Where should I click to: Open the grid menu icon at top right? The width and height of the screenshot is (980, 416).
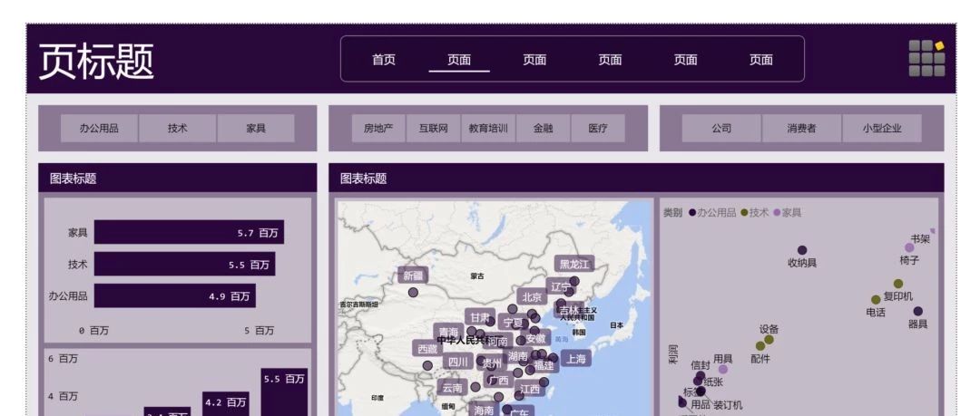926,58
